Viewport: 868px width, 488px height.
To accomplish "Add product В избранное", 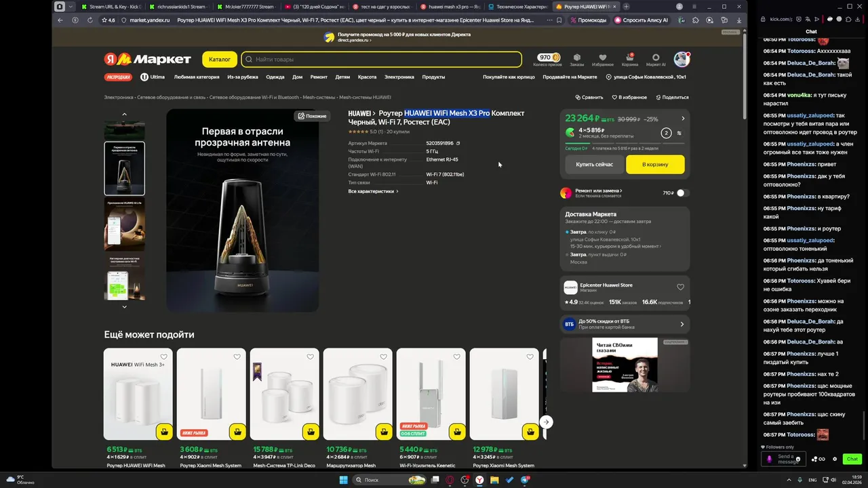I will [x=629, y=98].
